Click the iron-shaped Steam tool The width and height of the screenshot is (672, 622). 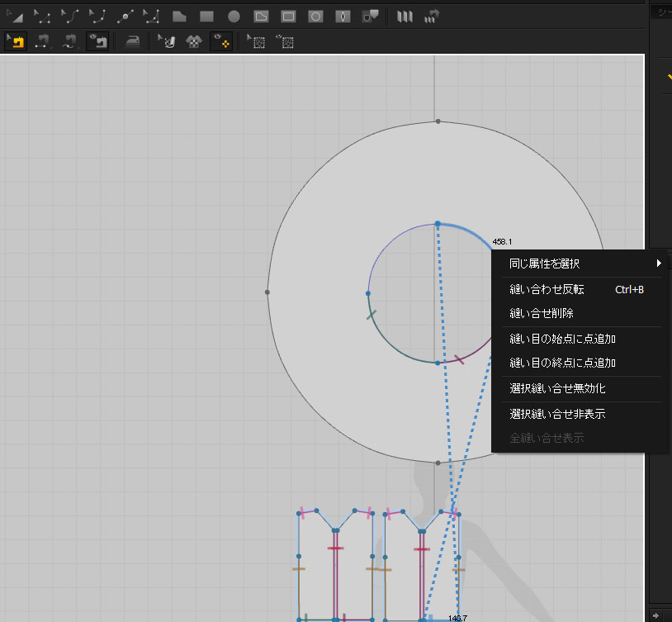click(132, 40)
